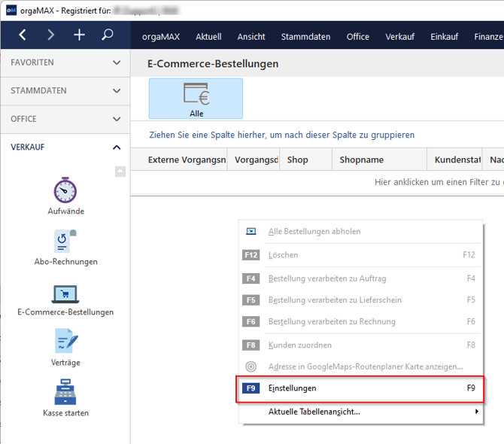Click the F9 icon next to Einstellungen
This screenshot has height=444, width=504.
[250, 388]
